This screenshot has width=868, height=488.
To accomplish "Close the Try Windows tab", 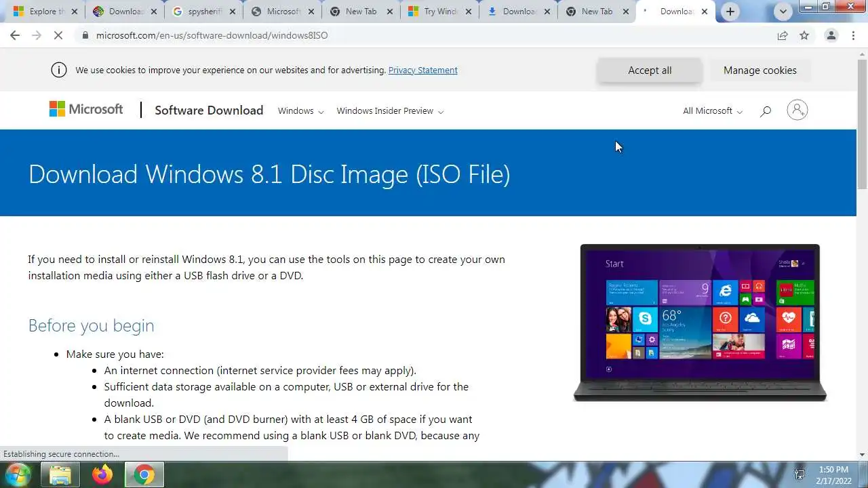I will coord(468,12).
